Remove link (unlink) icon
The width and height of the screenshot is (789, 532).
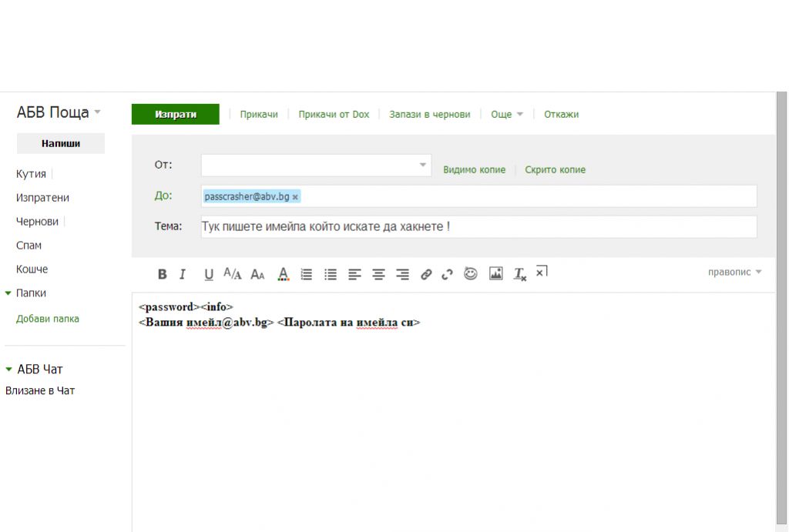pyautogui.click(x=448, y=274)
